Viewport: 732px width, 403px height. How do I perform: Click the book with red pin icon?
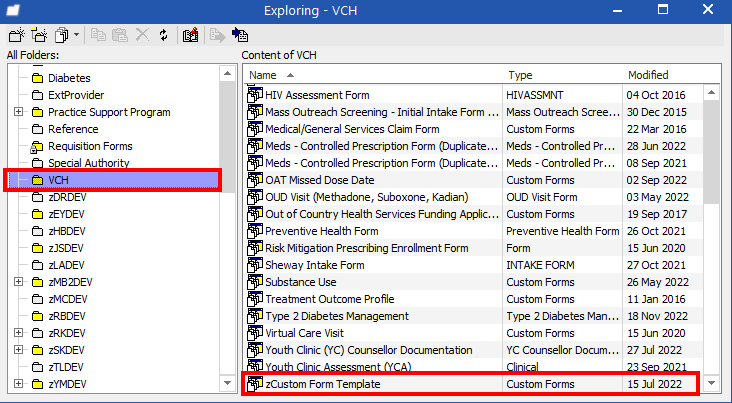pyautogui.click(x=190, y=35)
